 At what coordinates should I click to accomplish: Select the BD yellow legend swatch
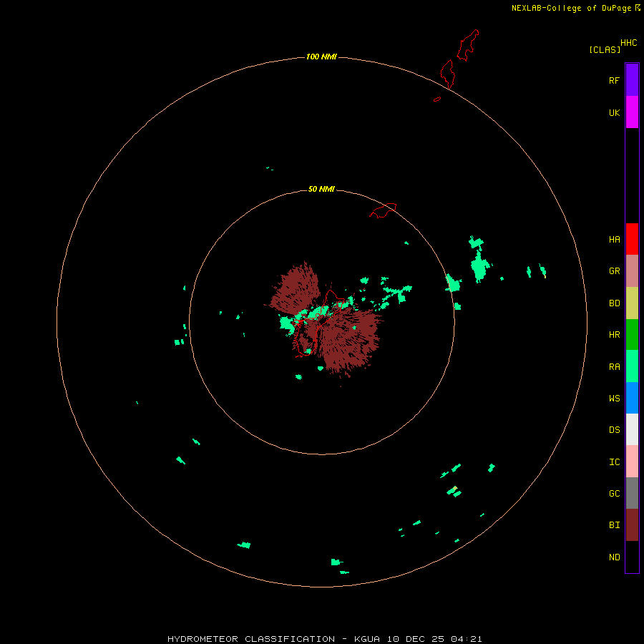632,303
